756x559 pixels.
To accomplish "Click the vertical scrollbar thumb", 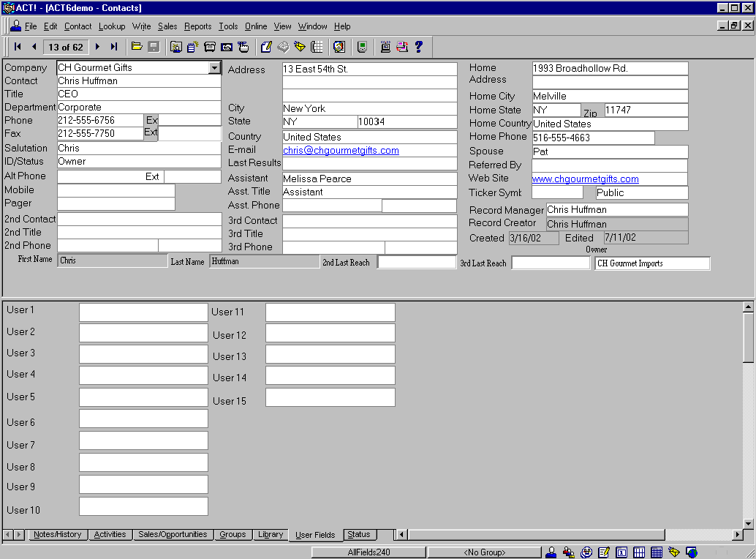I will (x=748, y=337).
